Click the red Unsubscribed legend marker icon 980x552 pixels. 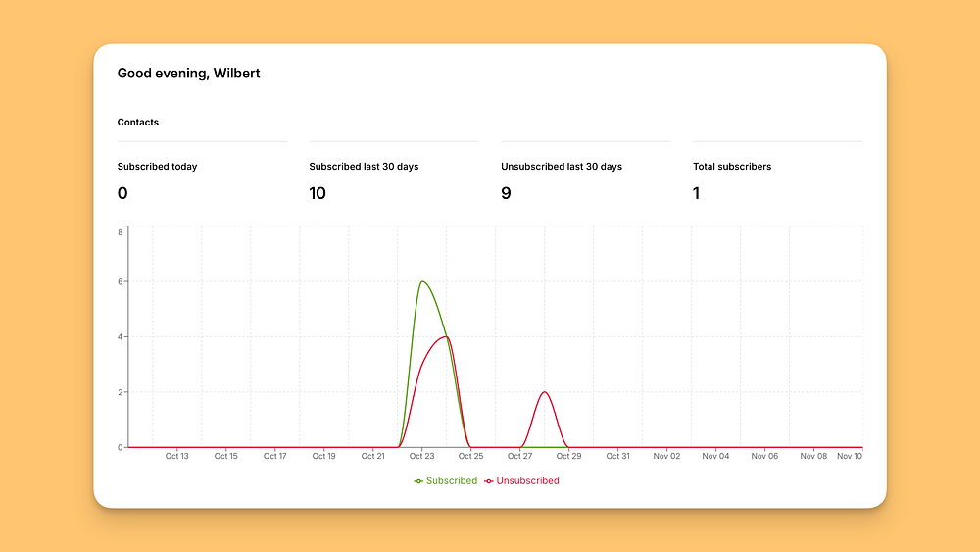(489, 481)
